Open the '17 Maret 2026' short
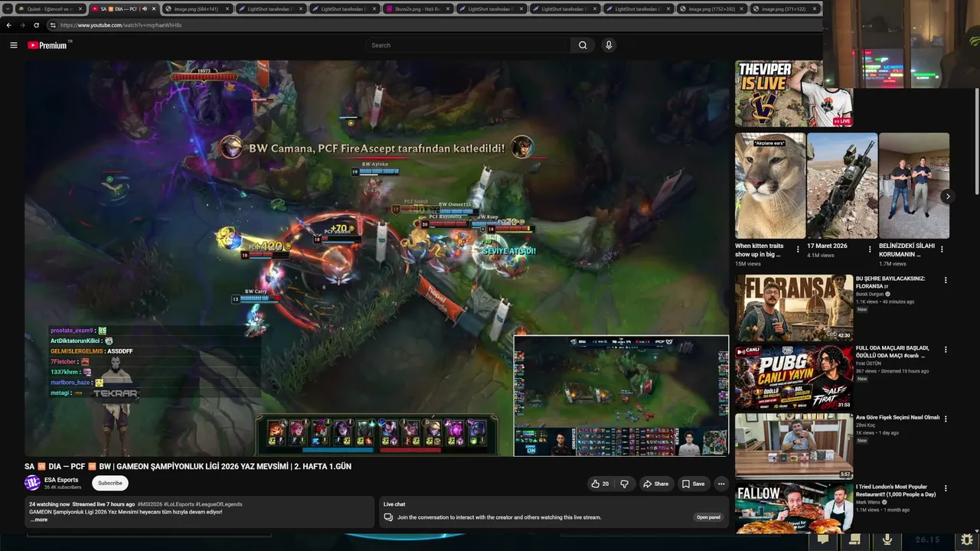This screenshot has height=551, width=980. [842, 186]
